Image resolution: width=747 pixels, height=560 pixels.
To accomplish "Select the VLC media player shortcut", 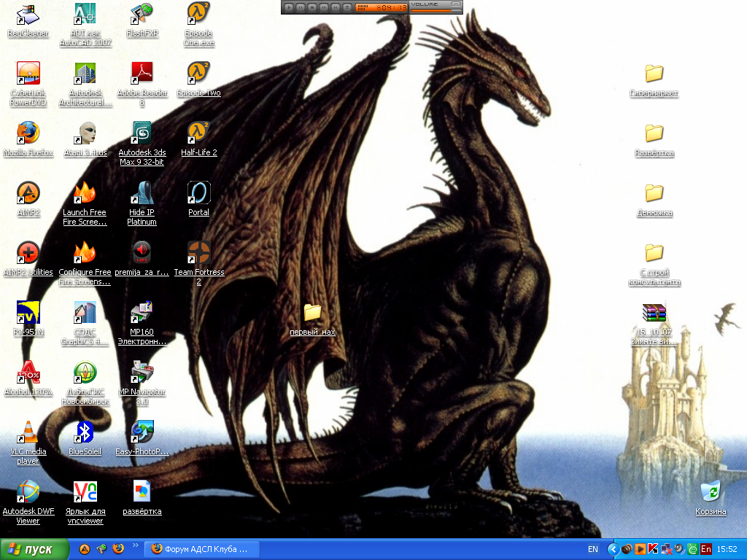I will (x=28, y=432).
